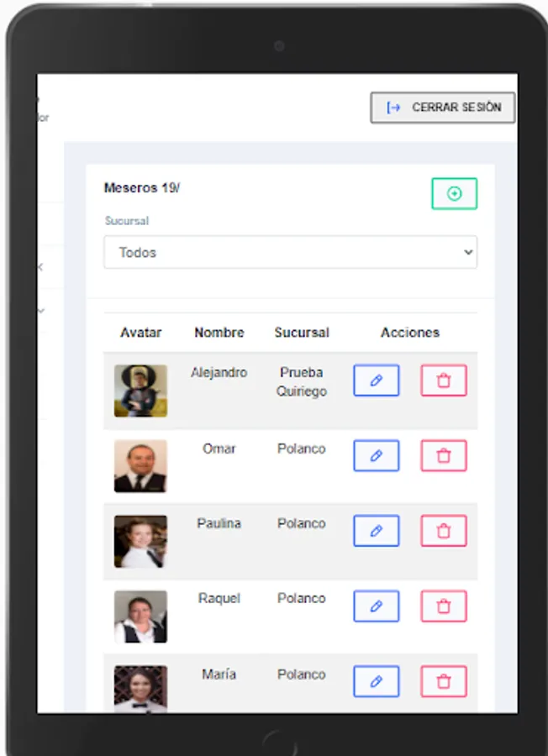Delete Paulina's row with the trash button
Image resolution: width=548 pixels, height=756 pixels.
click(x=444, y=531)
